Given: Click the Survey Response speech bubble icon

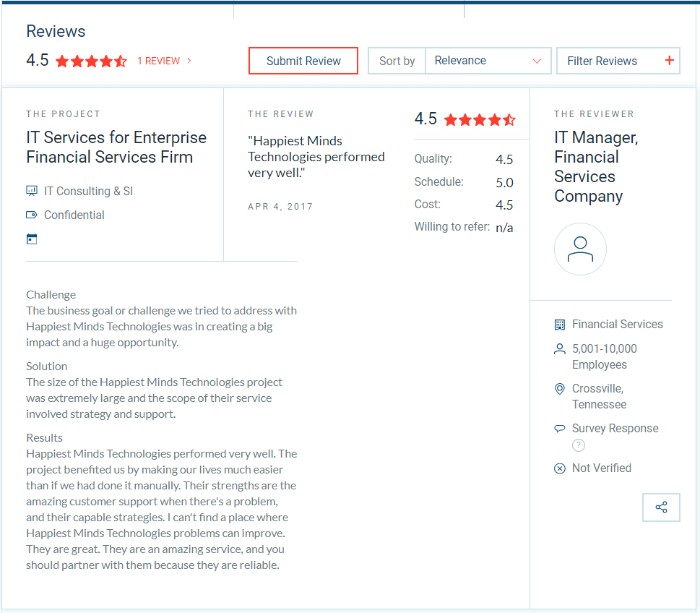Looking at the screenshot, I should point(559,429).
